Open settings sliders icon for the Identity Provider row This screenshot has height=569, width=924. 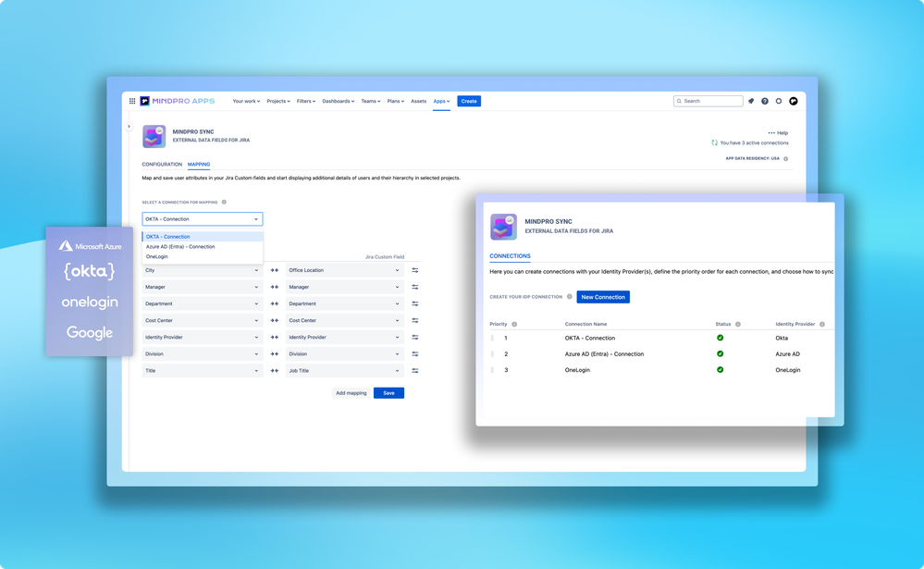415,338
